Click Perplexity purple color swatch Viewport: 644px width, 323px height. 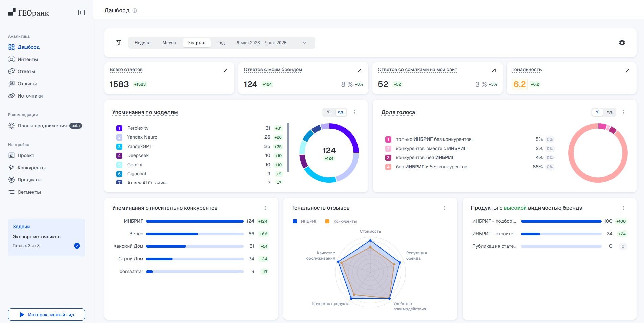[119, 128]
